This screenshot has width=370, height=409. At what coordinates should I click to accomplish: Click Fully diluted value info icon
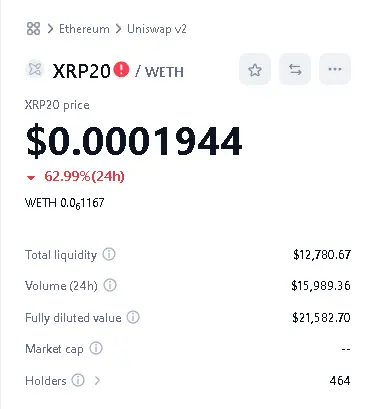(x=133, y=317)
